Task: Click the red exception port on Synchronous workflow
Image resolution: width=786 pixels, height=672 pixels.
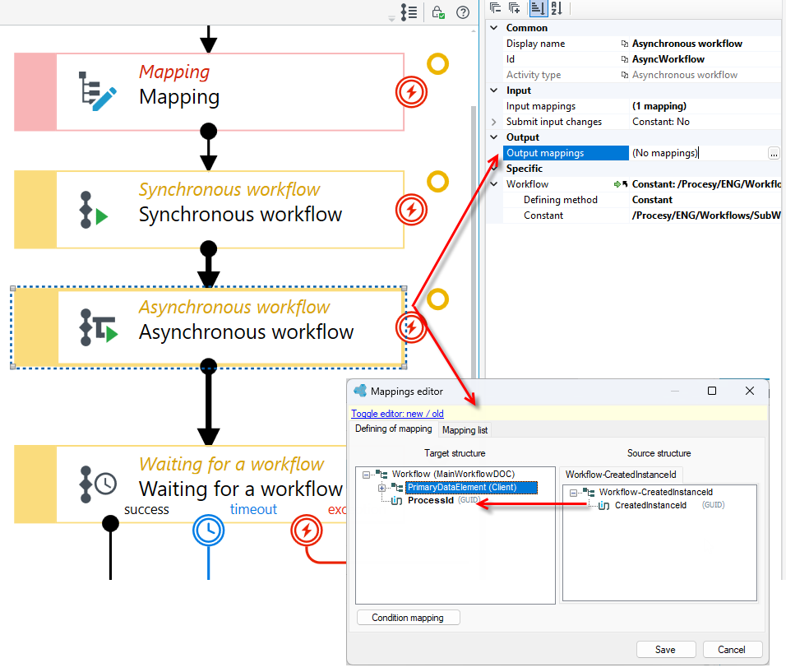Action: click(411, 210)
